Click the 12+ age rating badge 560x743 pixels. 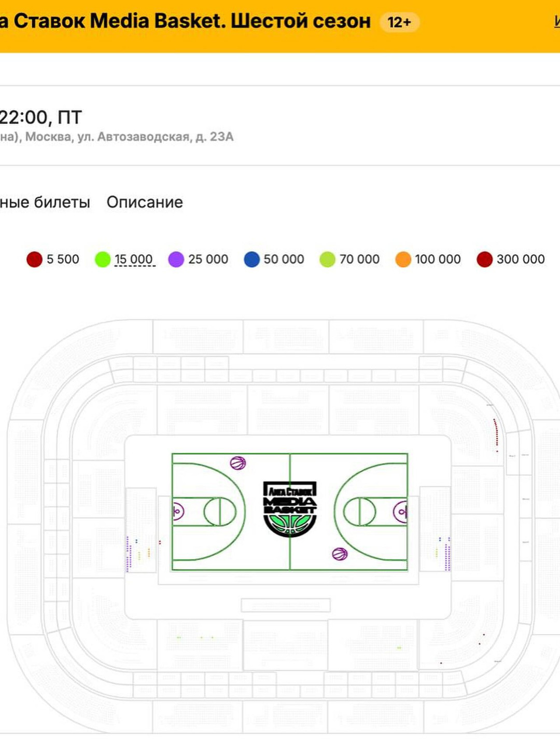pos(399,22)
